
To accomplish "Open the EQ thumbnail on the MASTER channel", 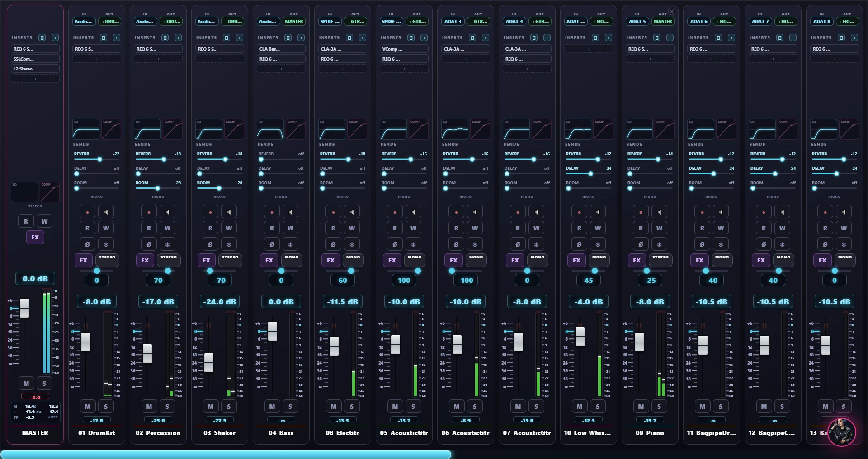I will pos(24,192).
